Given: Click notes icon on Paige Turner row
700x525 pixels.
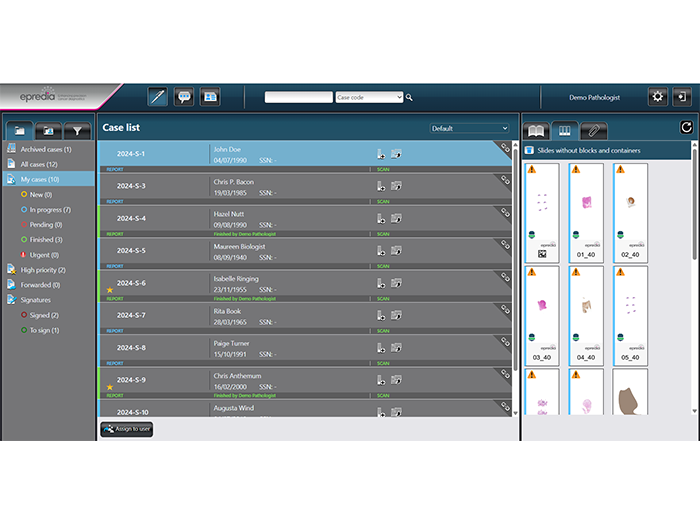Looking at the screenshot, I should tap(396, 348).
